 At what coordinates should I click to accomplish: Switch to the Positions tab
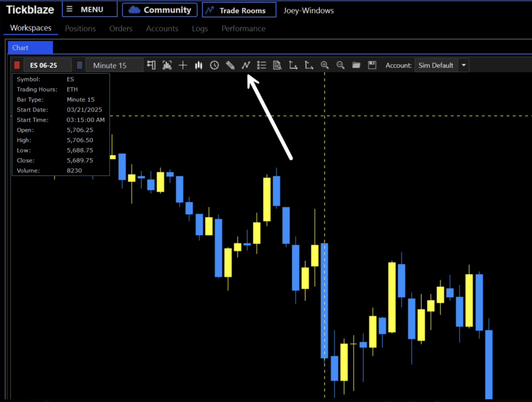(x=80, y=28)
